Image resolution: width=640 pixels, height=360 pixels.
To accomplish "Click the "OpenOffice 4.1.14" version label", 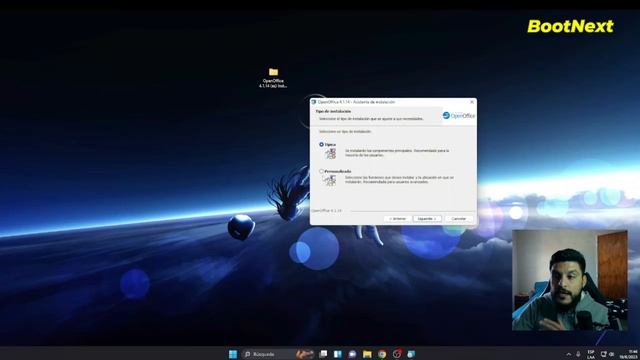I will [327, 211].
